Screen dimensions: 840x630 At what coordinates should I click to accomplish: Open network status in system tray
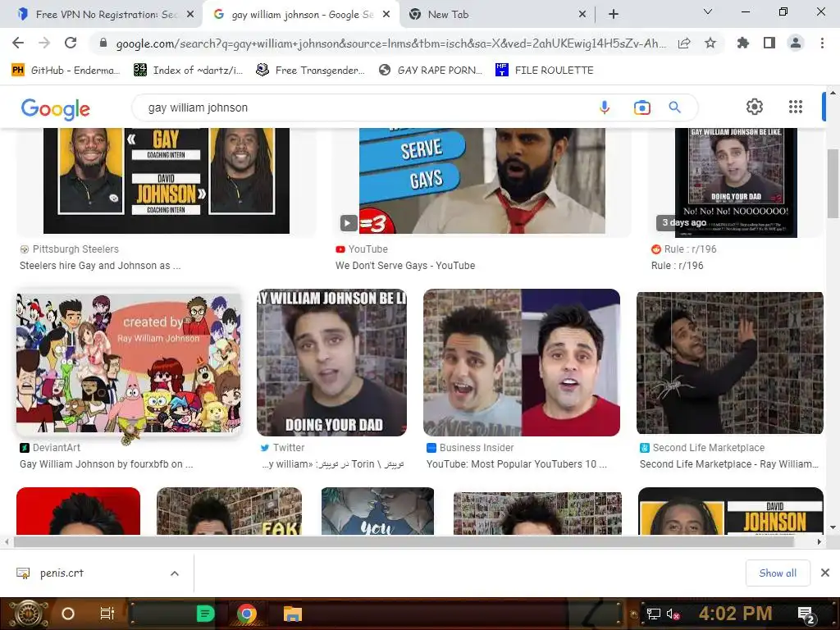coord(654,614)
